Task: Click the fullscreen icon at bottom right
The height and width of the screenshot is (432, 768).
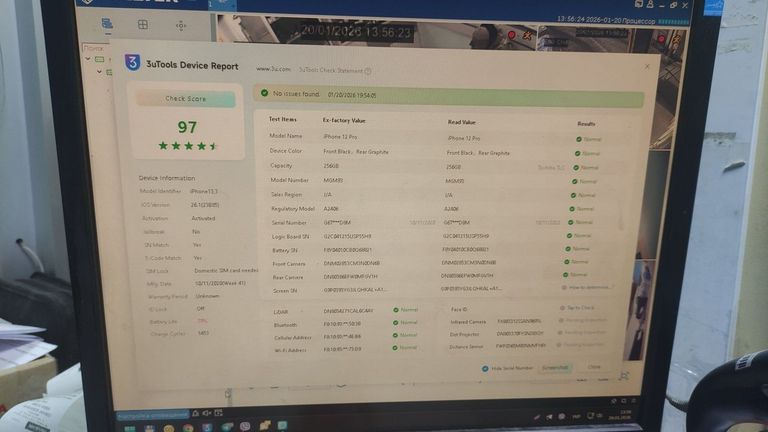Action: 624,376
